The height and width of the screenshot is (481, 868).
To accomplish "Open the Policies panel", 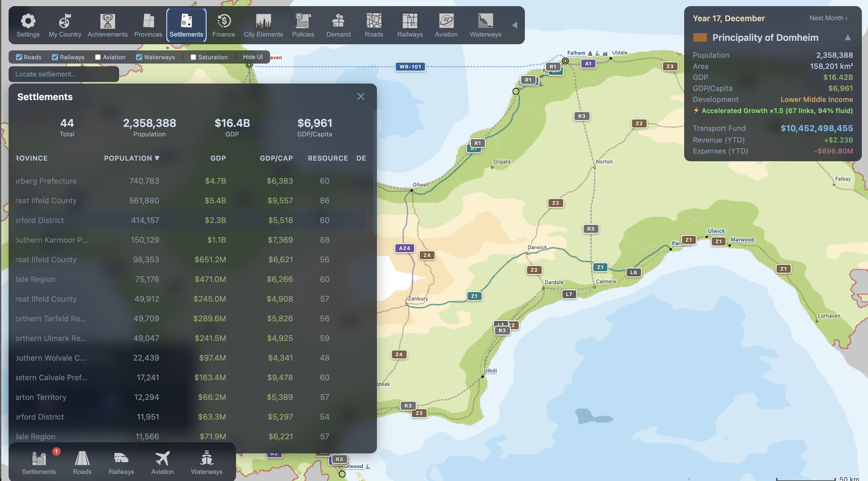I will (x=303, y=25).
